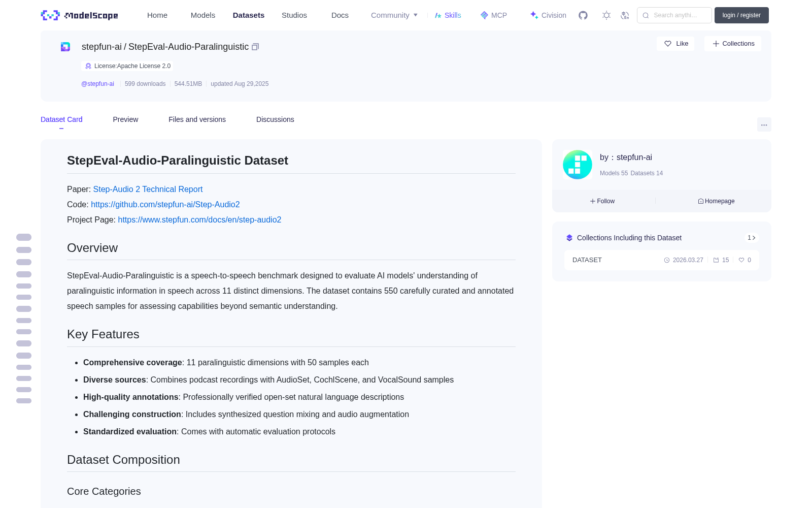The image size is (812, 508).
Task: Focus the Search anything input field
Action: click(x=674, y=15)
